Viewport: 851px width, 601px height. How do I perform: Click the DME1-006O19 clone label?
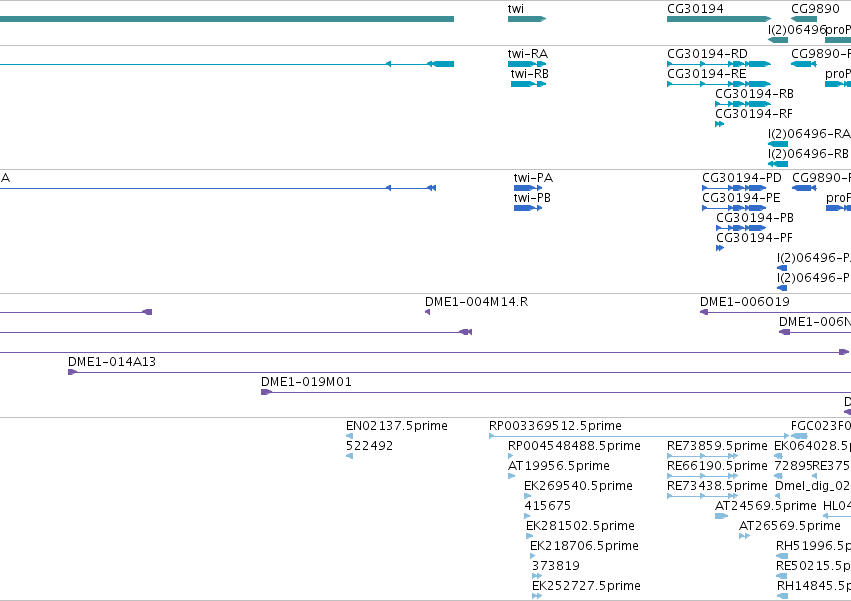click(745, 302)
